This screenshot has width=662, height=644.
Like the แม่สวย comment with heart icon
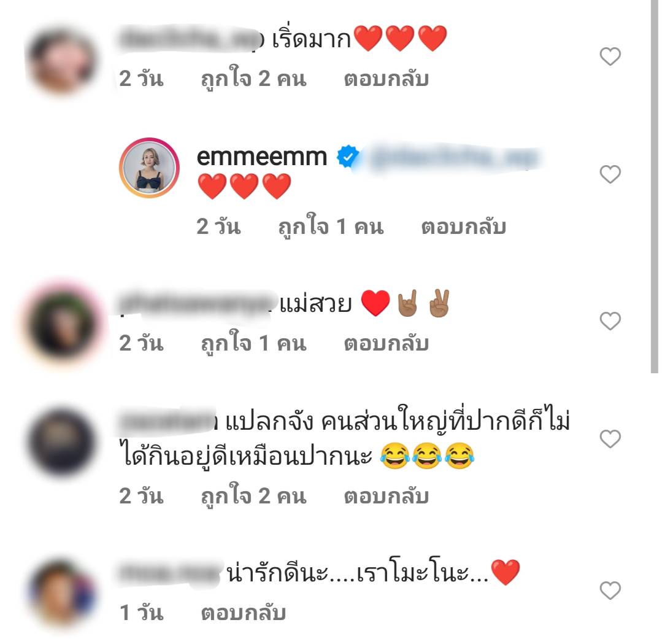(x=610, y=321)
